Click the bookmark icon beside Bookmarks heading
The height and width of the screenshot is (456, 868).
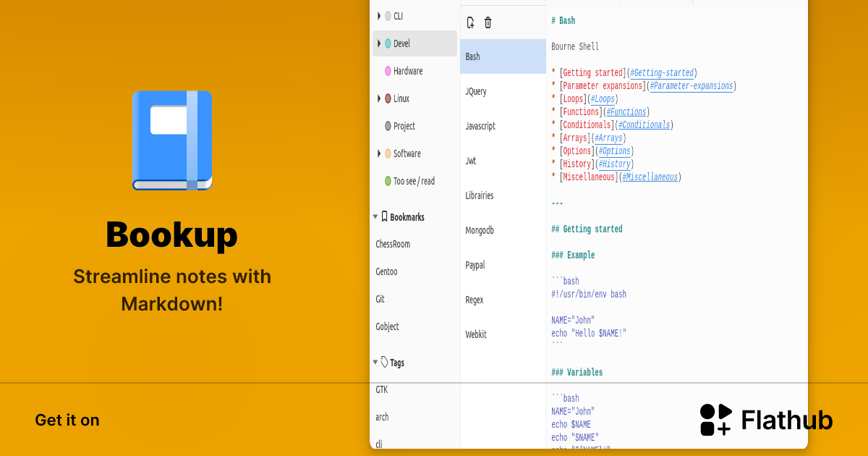tap(384, 216)
